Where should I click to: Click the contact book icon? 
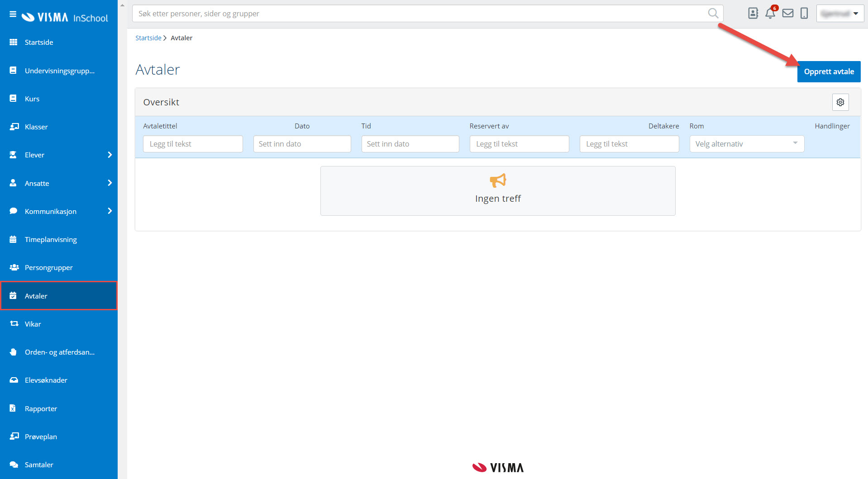[753, 14]
